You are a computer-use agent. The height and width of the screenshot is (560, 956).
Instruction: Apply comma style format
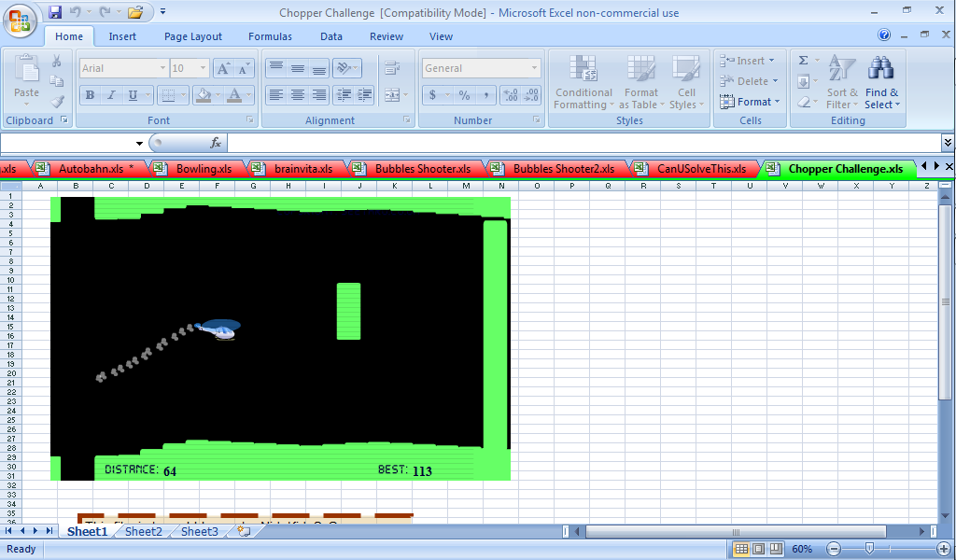click(485, 95)
